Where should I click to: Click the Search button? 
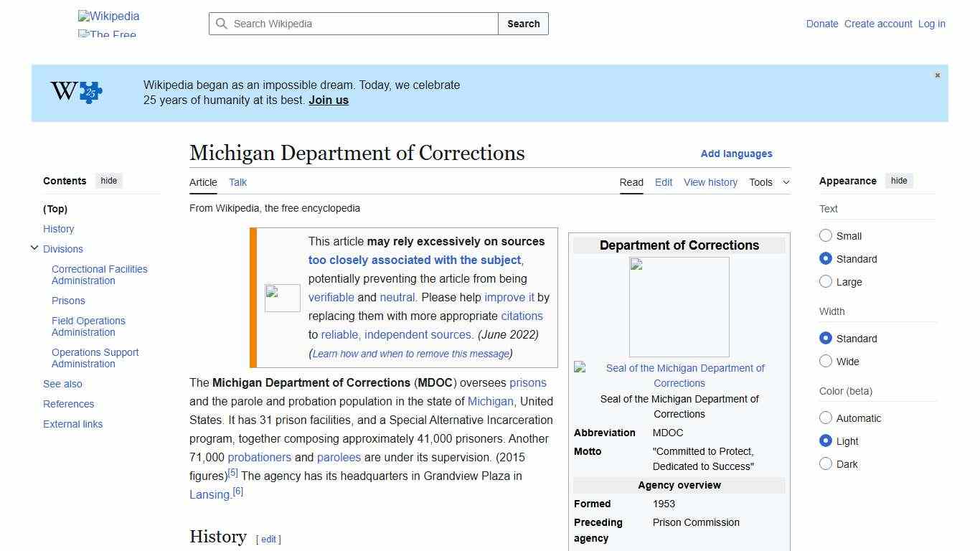523,24
